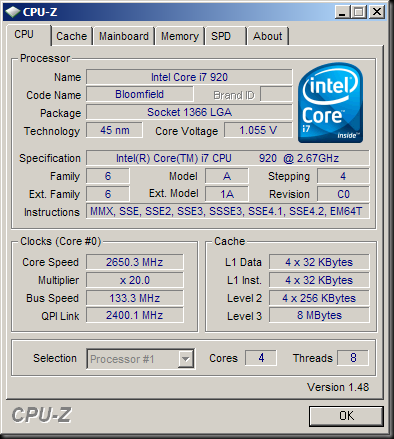The width and height of the screenshot is (394, 439).
Task: Click the Core Speed value 2650.3 MHz
Action: (x=135, y=262)
